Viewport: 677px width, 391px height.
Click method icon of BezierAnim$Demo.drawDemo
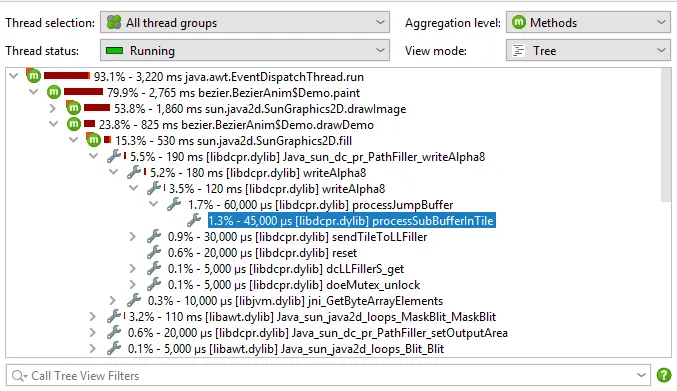point(74,124)
